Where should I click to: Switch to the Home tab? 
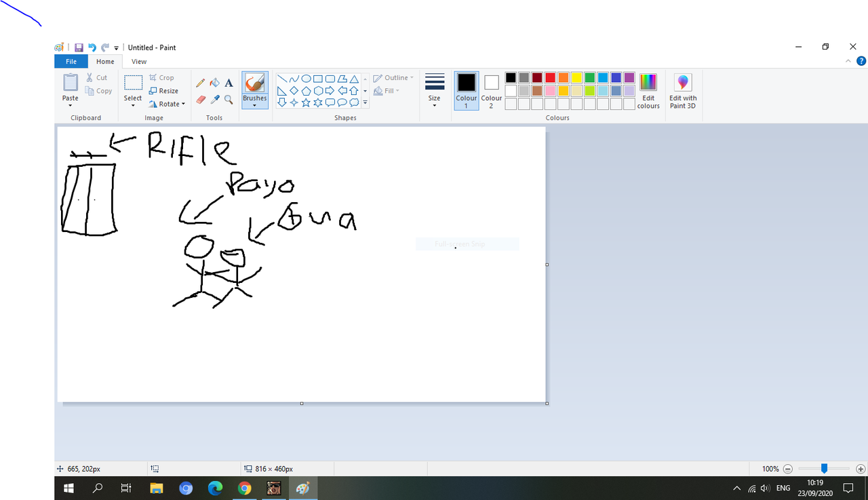click(105, 62)
